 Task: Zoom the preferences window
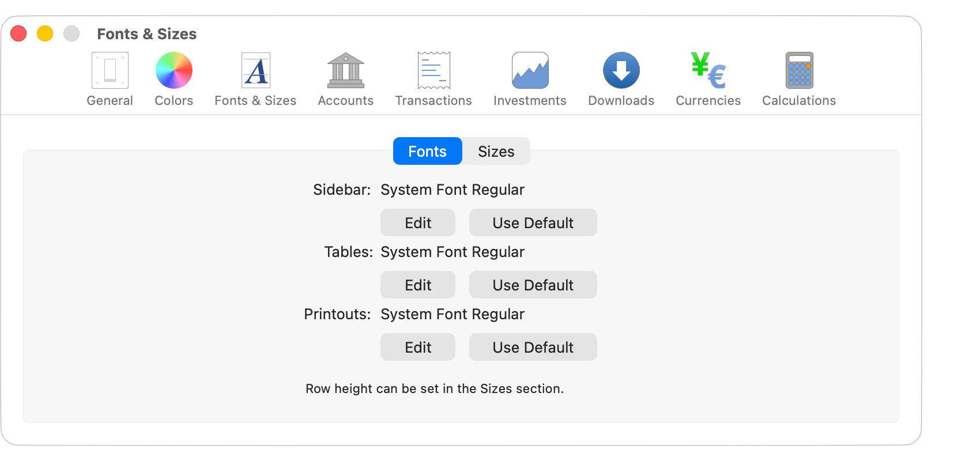coord(71,33)
